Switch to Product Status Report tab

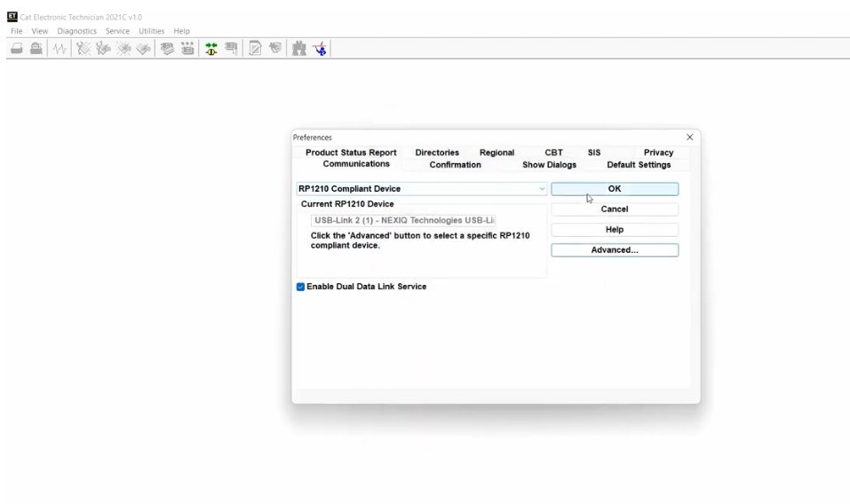(x=351, y=153)
